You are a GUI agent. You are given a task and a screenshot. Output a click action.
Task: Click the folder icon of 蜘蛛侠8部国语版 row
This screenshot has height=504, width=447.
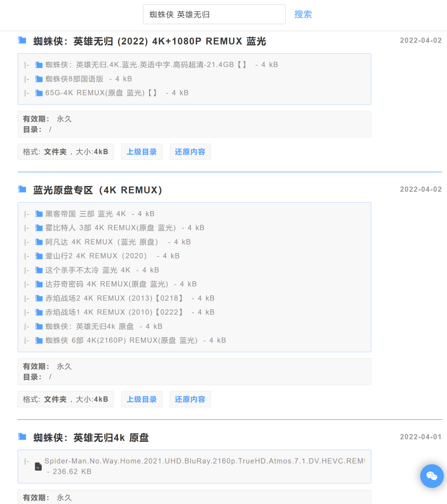tap(39, 79)
